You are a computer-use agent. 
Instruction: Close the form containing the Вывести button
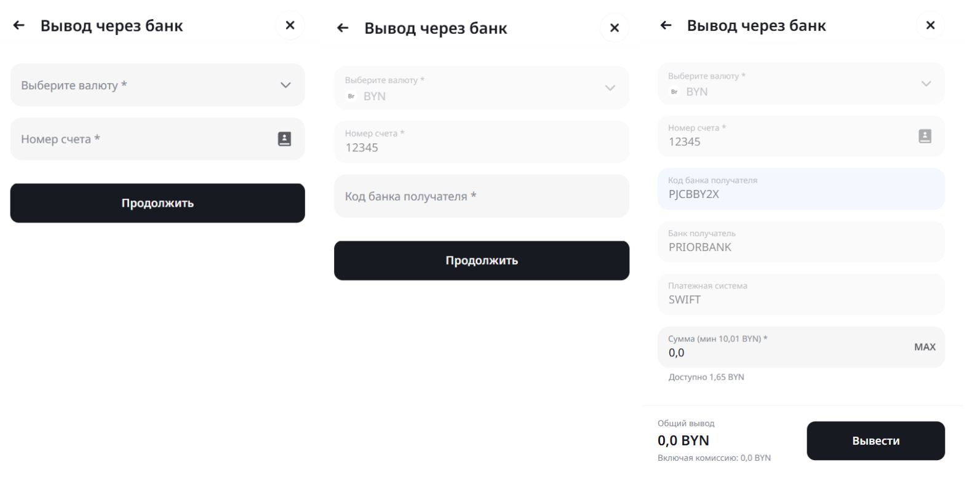(930, 25)
